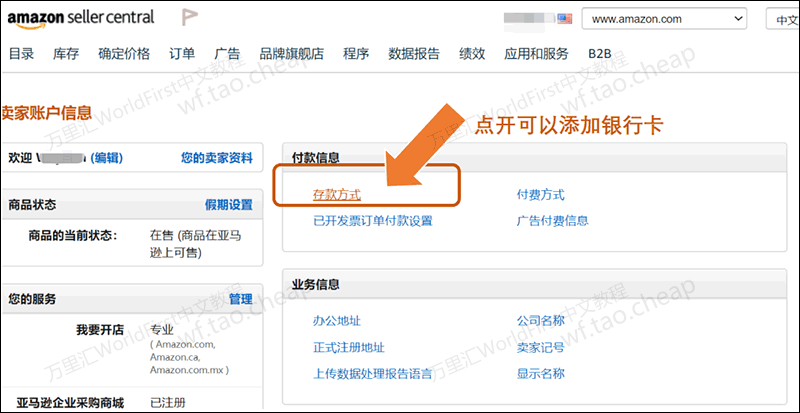Open the 库存 menu
800x413 pixels.
66,54
